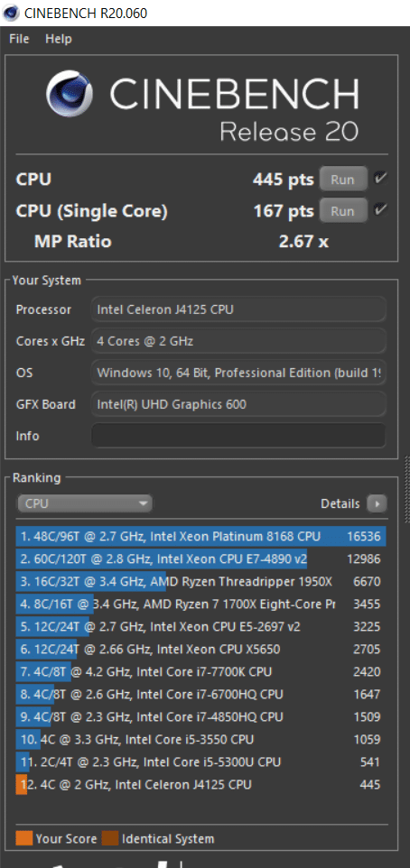The height and width of the screenshot is (868, 410).
Task: Select the Xeon Platinum 8168 ranking row
Action: click(x=200, y=537)
